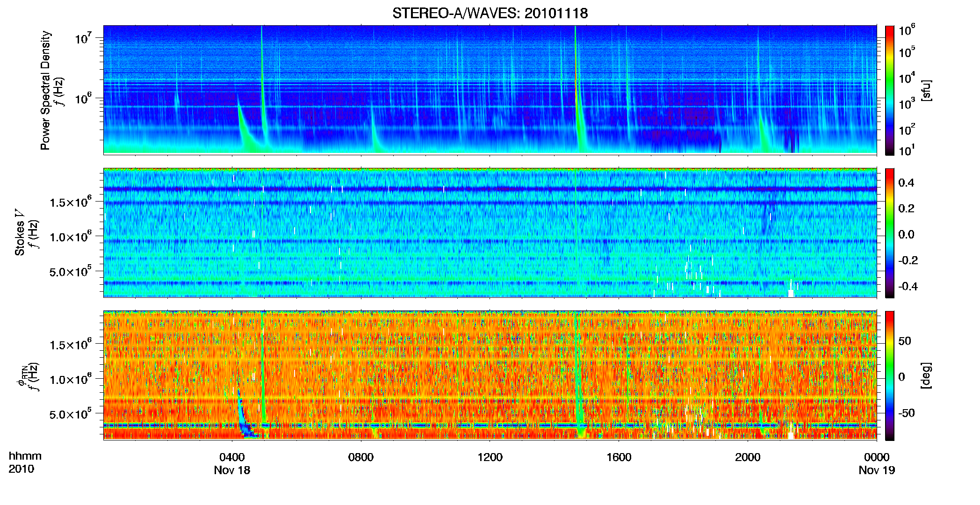The height and width of the screenshot is (505, 980).
Task: Click the 1200 time axis label
Action: pos(490,457)
